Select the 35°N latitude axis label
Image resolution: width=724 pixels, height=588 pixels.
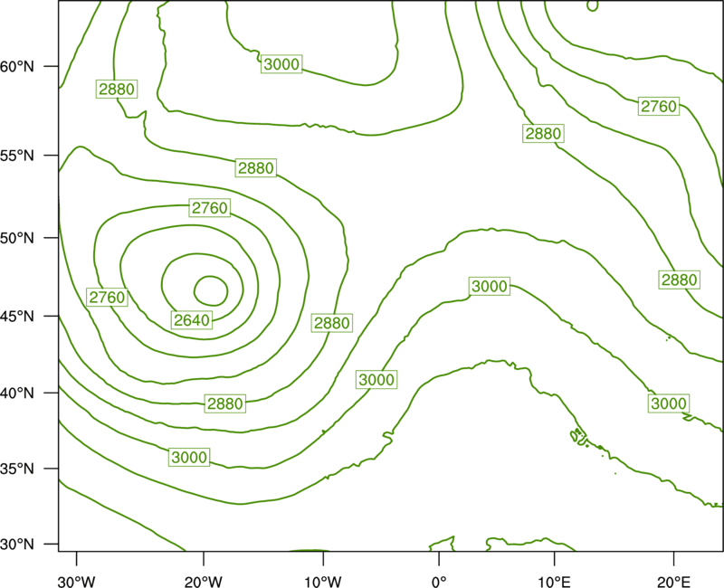[17, 469]
